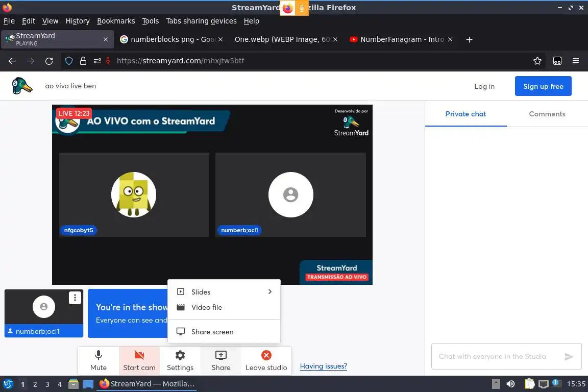Open the View menu
The image size is (588, 392).
tap(50, 21)
